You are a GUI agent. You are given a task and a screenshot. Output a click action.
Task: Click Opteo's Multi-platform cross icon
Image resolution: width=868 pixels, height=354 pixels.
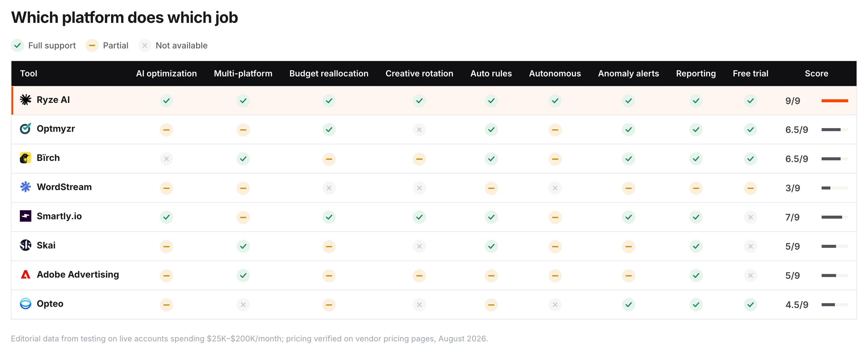243,305
